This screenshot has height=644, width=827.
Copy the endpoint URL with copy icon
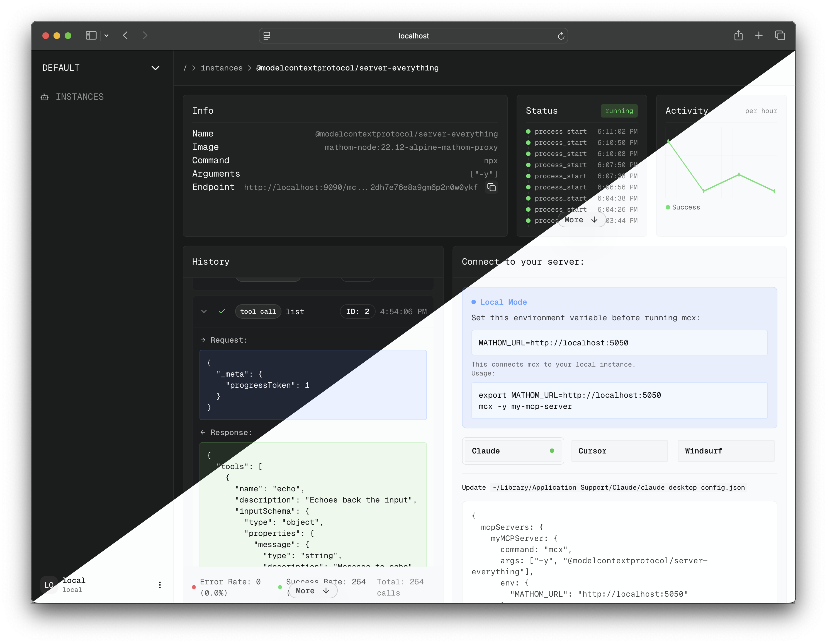tap(492, 187)
